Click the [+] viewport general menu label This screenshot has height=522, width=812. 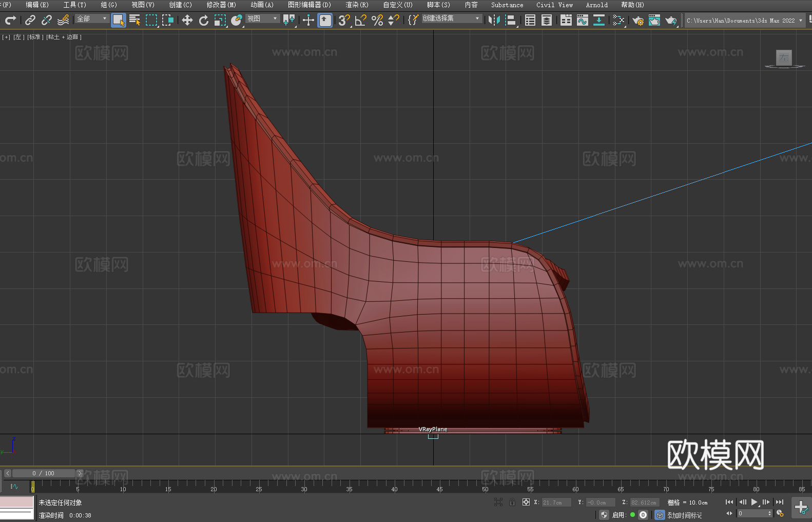(x=6, y=37)
